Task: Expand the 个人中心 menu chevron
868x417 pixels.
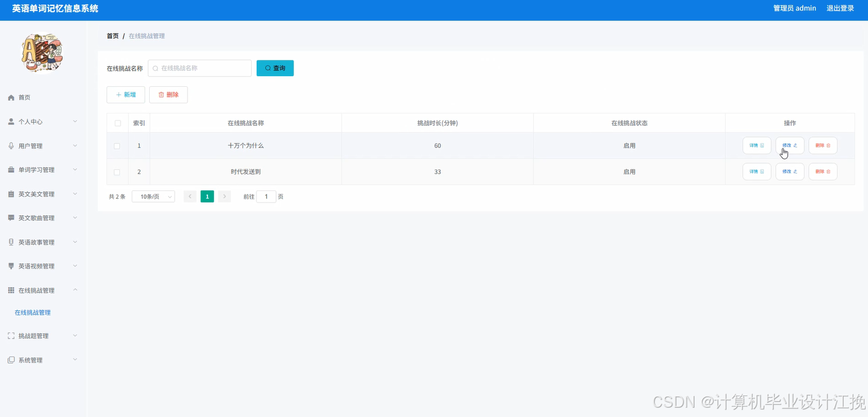Action: pyautogui.click(x=75, y=121)
